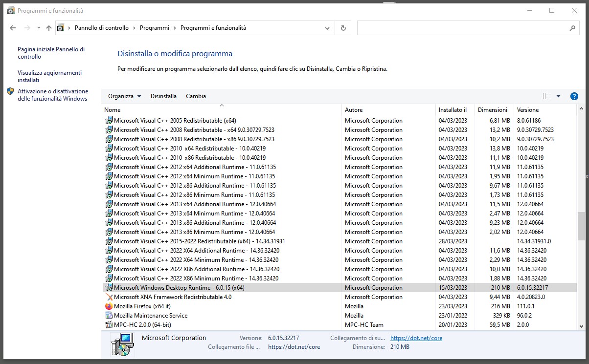Click Pannello di controllo breadcrumb

click(x=102, y=28)
